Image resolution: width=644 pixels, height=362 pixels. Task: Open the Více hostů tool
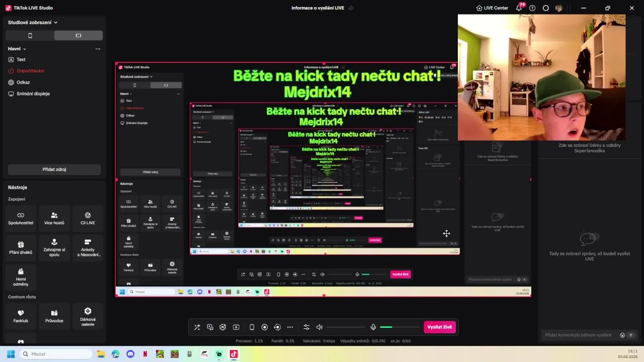[x=54, y=219]
